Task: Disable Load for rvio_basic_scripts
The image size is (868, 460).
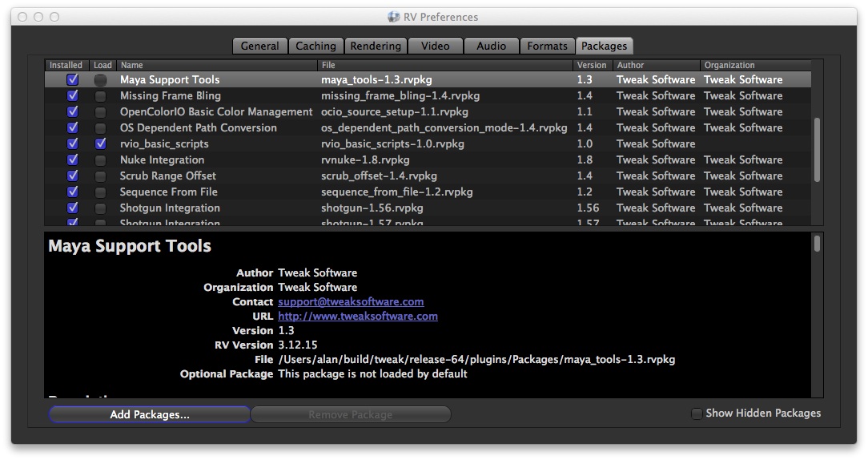Action: pos(100,144)
